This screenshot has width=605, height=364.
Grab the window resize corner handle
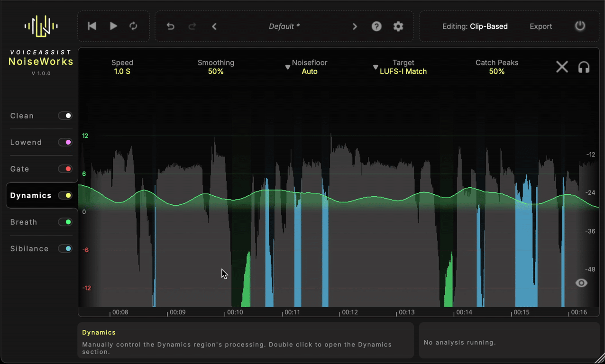point(600,358)
